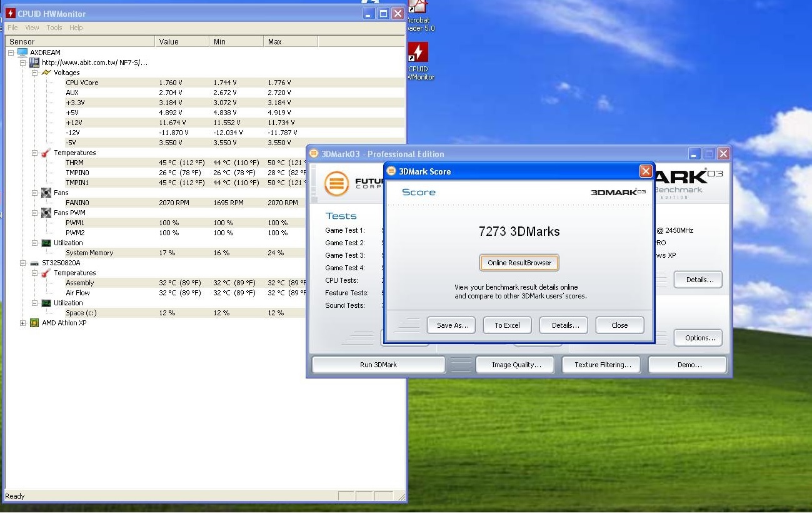This screenshot has height=513, width=812.
Task: Open the Acrobat Reader 5.0 desktop shortcut
Action: click(419, 16)
